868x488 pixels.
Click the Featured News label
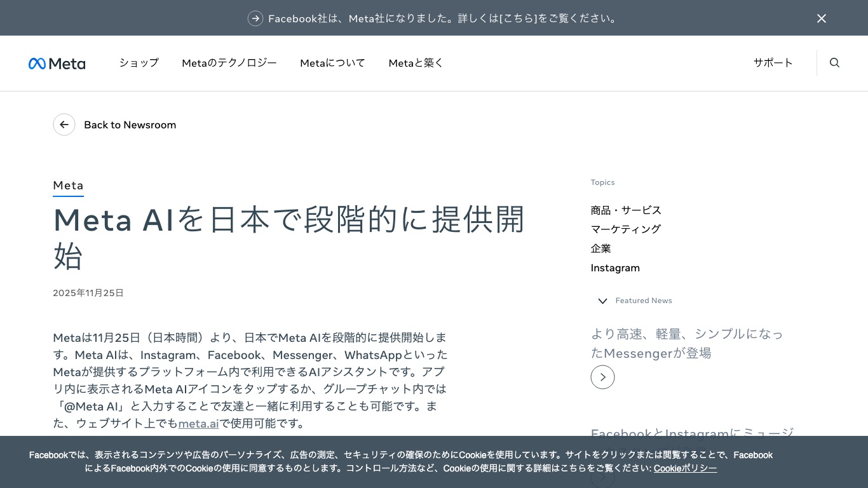pyautogui.click(x=644, y=301)
